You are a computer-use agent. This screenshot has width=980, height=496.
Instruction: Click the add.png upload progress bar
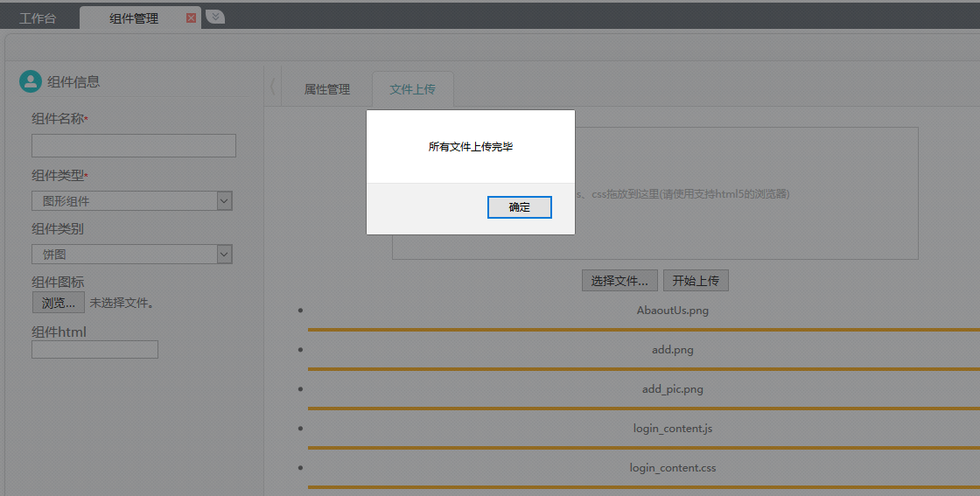(644, 369)
